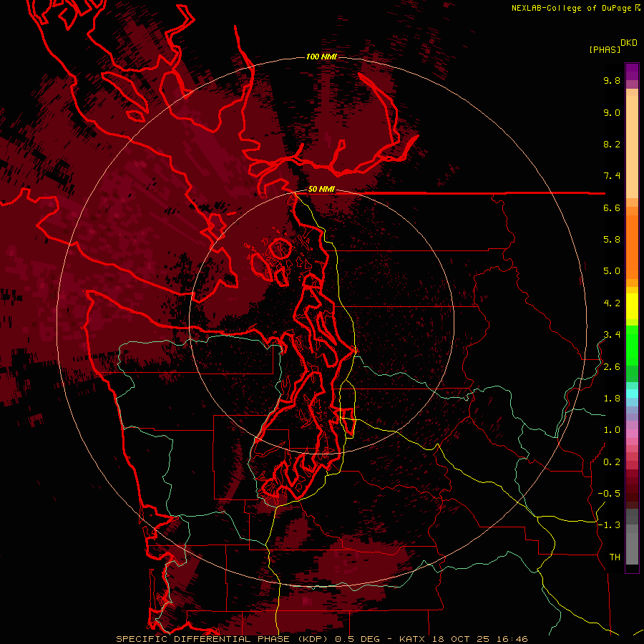Click the 100 NMI range ring label
The image size is (644, 644).
click(321, 57)
